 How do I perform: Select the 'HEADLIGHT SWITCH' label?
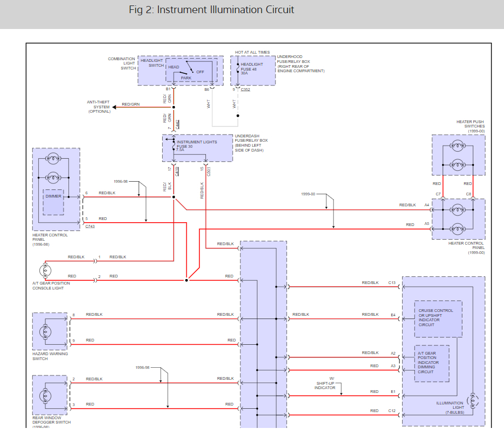coord(152,63)
